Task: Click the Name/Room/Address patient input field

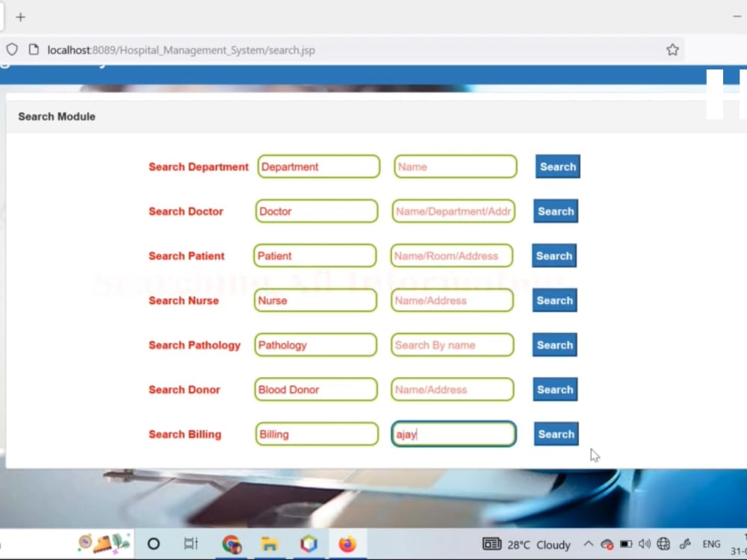Action: 451,255
